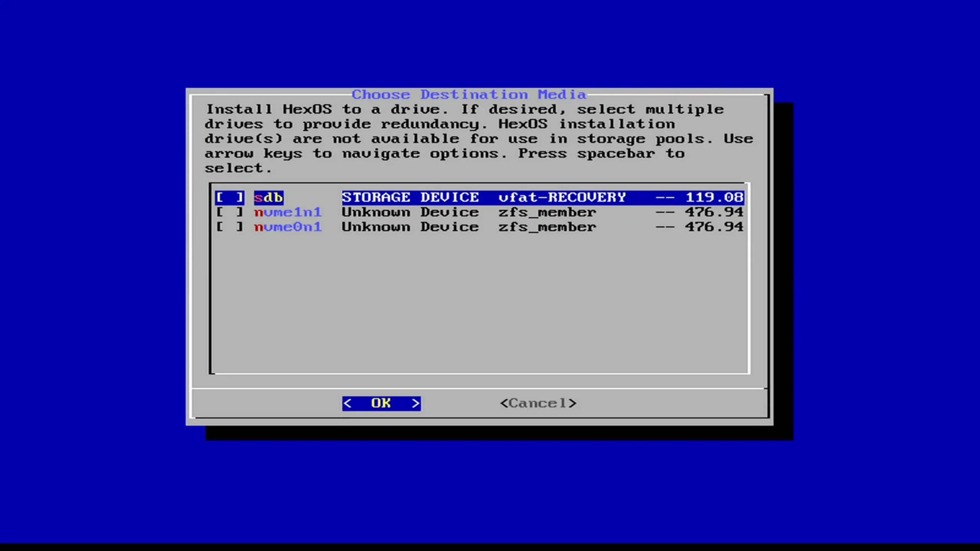Click the 476.94 size in the nvme1n1 row
The image size is (980, 551).
(x=714, y=212)
